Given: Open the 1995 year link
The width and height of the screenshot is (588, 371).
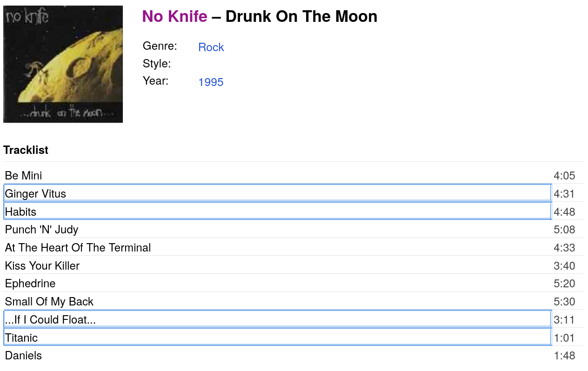Looking at the screenshot, I should [x=211, y=82].
